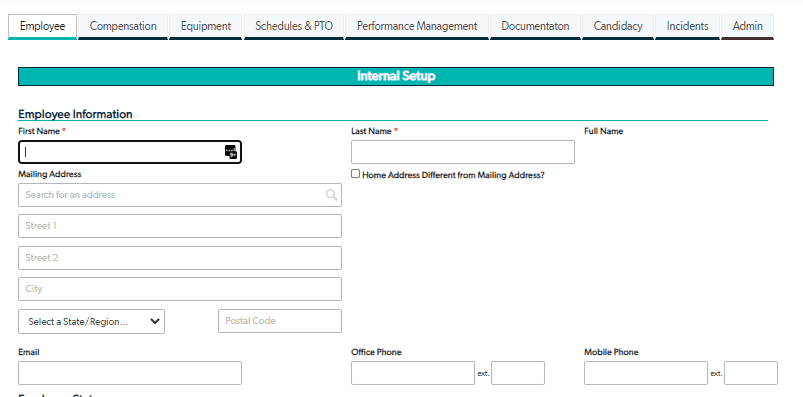Image resolution: width=803 pixels, height=397 pixels.
Task: Click the Office Phone extension field
Action: tap(518, 373)
